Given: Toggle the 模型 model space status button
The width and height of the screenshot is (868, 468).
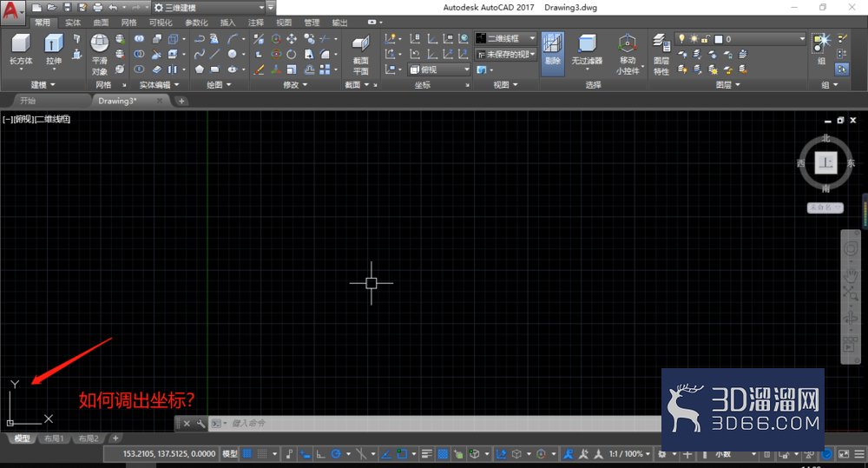Looking at the screenshot, I should point(230,454).
